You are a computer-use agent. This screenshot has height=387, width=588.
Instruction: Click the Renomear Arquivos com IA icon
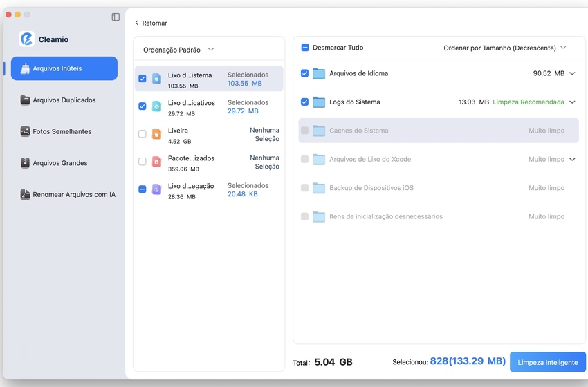(25, 194)
